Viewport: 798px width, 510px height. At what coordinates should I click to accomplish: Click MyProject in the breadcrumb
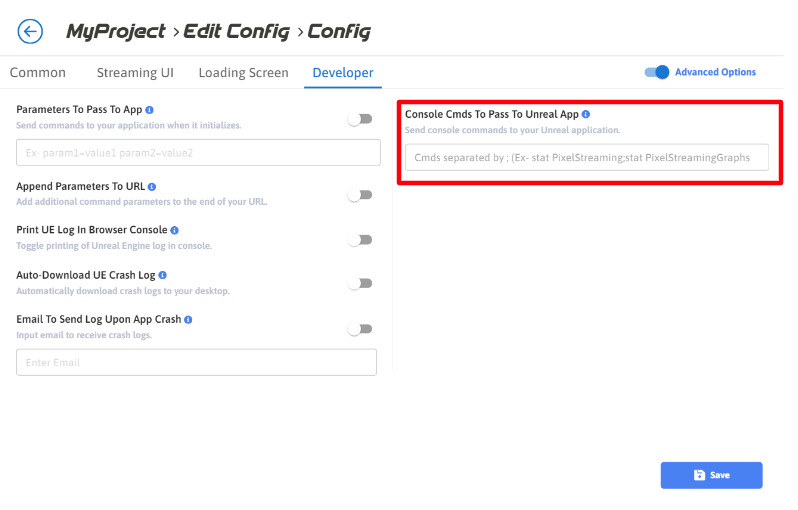pos(116,31)
